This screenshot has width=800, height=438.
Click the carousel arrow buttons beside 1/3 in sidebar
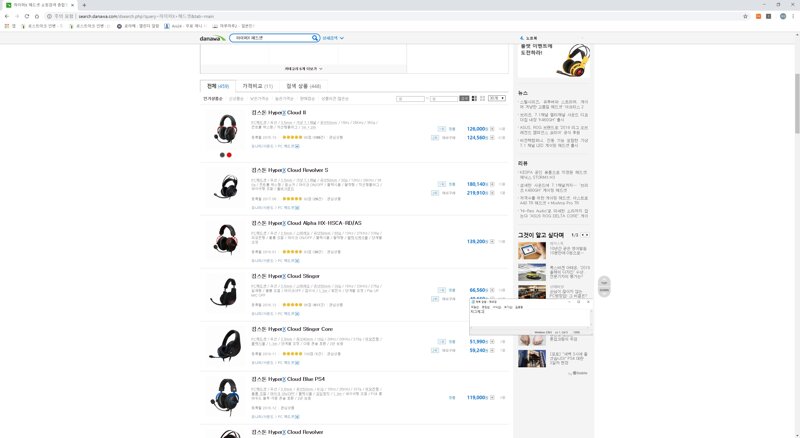(585, 235)
